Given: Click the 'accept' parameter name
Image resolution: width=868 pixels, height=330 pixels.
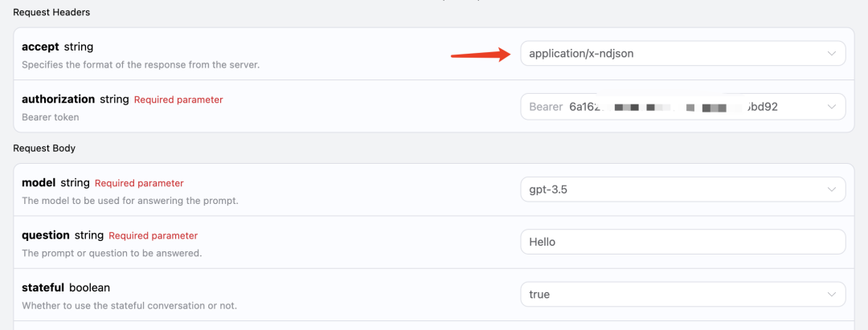Looking at the screenshot, I should coord(40,47).
